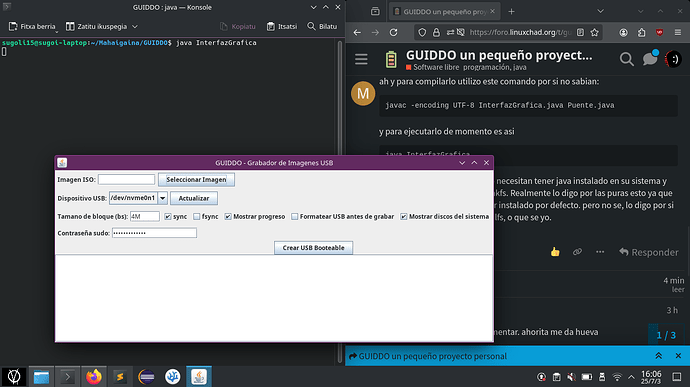
Task: Select the GUIDDO browser tab
Action: click(x=444, y=12)
